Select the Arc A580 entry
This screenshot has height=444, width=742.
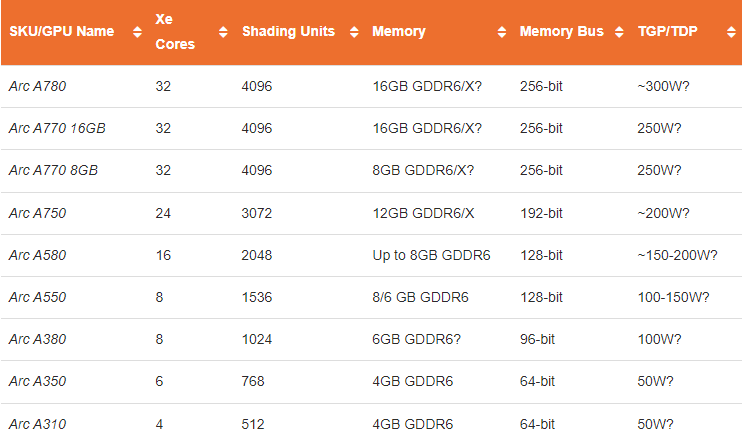point(37,255)
